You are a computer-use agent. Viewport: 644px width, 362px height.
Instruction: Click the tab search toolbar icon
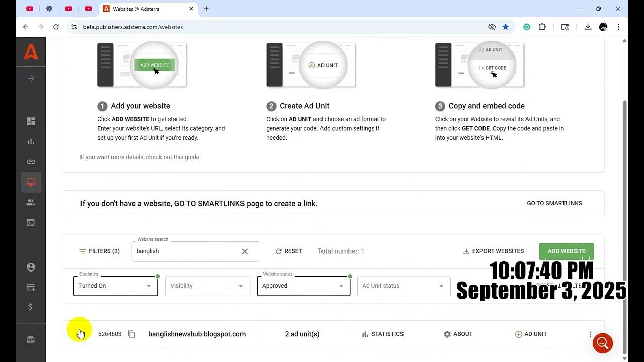point(565,27)
